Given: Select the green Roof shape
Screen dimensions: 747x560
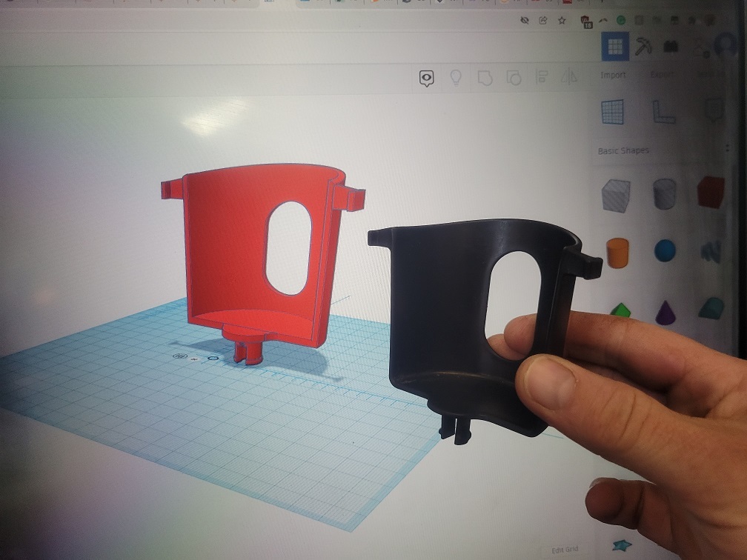Looking at the screenshot, I should [x=621, y=310].
